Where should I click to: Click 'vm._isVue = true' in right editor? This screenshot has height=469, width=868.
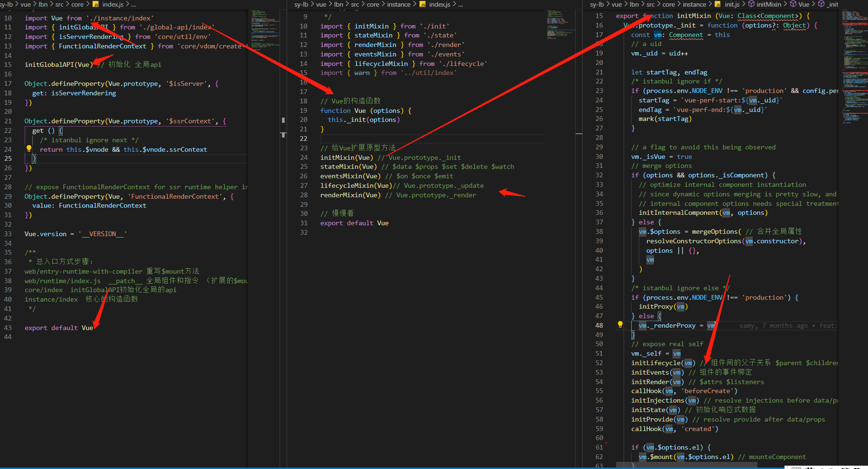[x=662, y=156]
